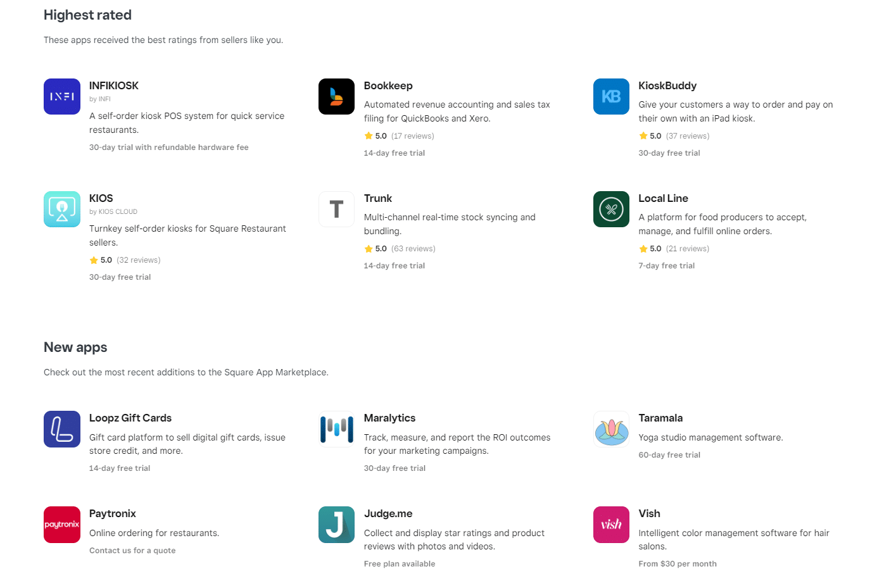The height and width of the screenshot is (588, 896).
Task: Select the KioskBuddy KB icon
Action: [x=611, y=96]
